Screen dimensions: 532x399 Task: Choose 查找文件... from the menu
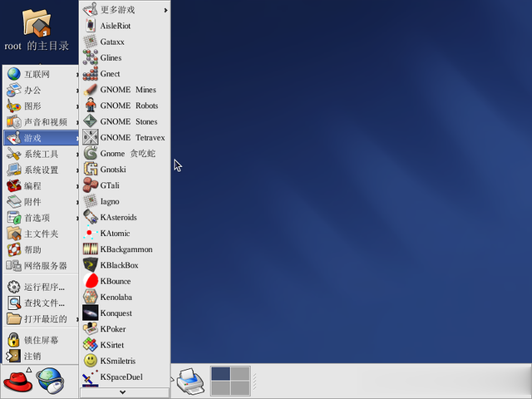[42, 303]
